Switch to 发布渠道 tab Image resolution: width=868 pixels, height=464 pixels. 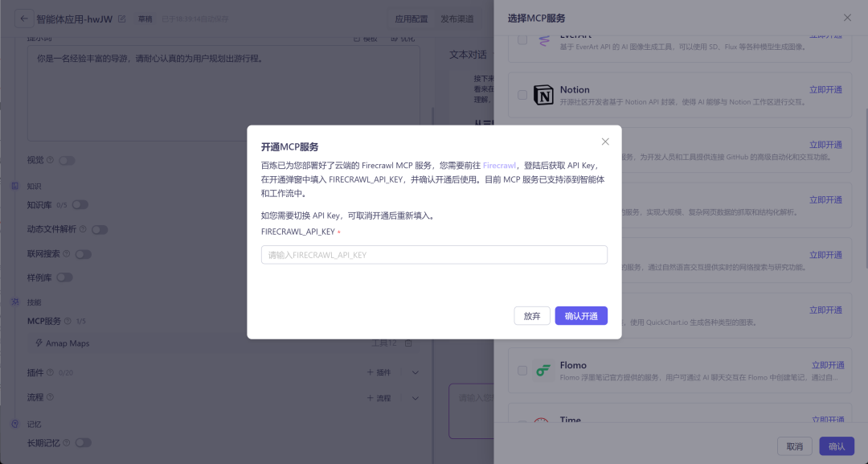(x=457, y=18)
